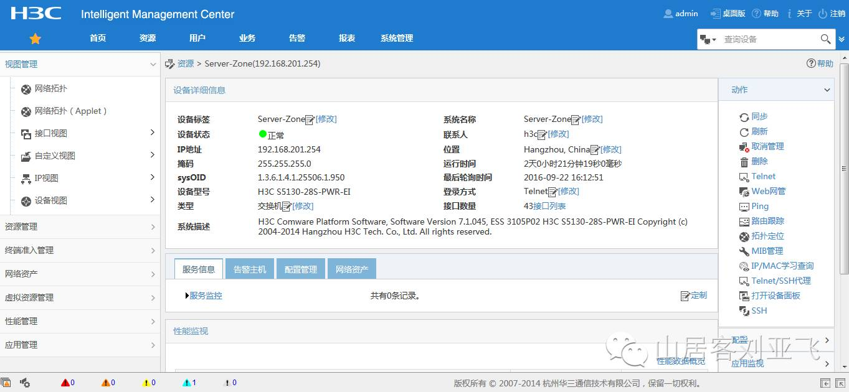Click the 接口列表 link
849x392 pixels.
550,206
